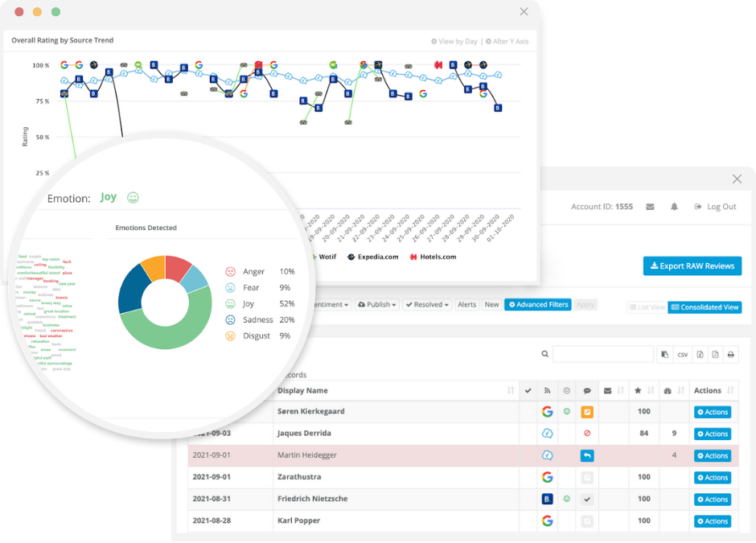Toggle View by Day on the trend chart

coord(454,40)
